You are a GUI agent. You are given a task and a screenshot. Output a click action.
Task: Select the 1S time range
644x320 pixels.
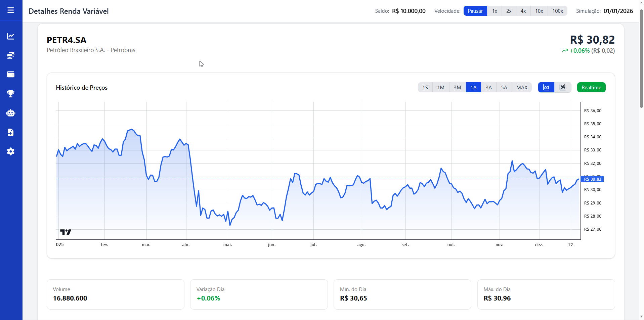425,88
